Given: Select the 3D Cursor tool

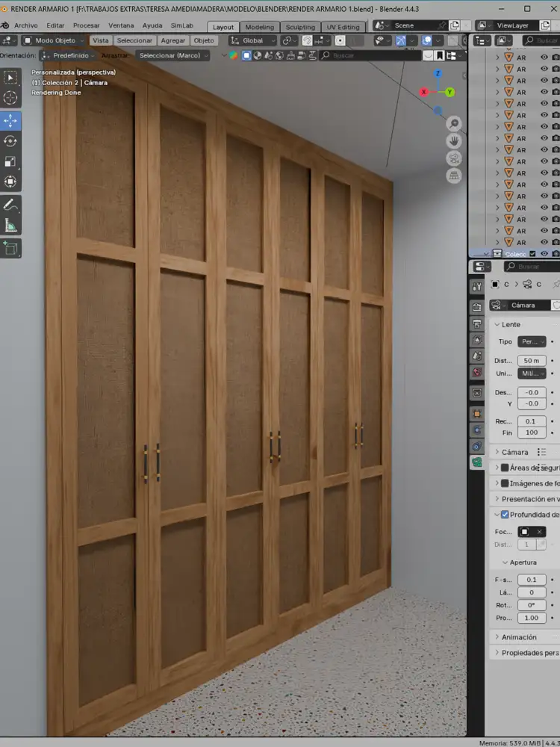Looking at the screenshot, I should 10,98.
